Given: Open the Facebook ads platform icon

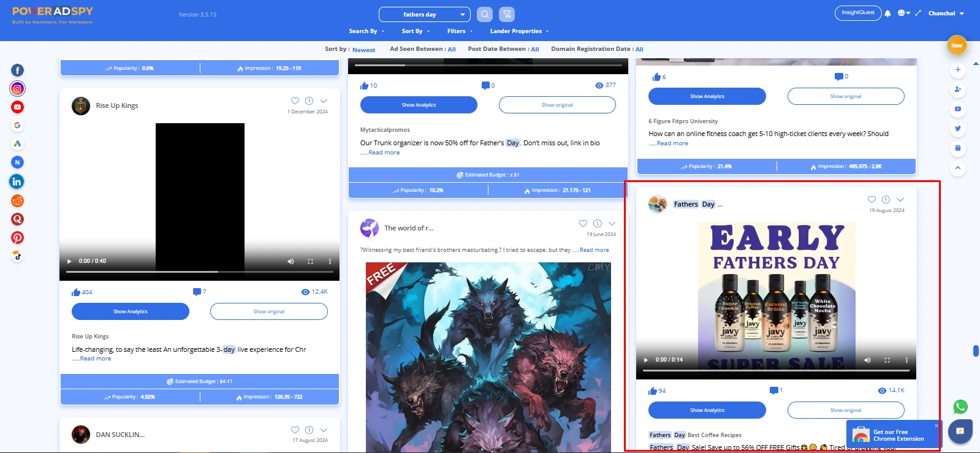Looking at the screenshot, I should (x=17, y=70).
